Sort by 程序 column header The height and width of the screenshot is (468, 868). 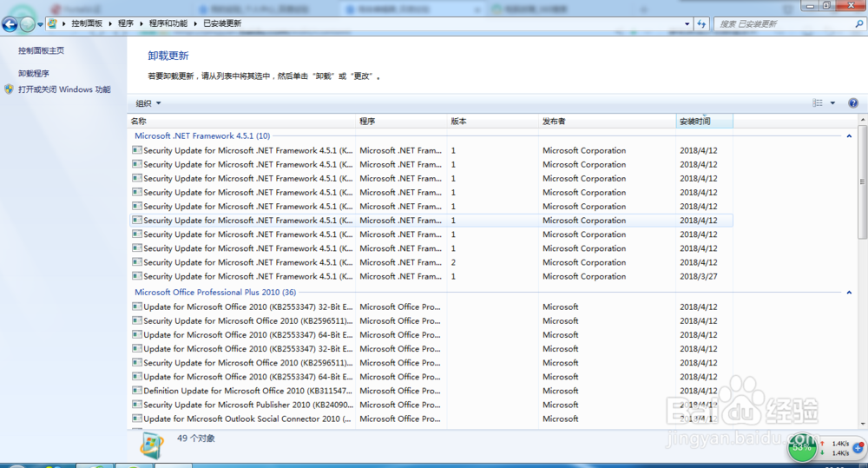click(x=401, y=122)
